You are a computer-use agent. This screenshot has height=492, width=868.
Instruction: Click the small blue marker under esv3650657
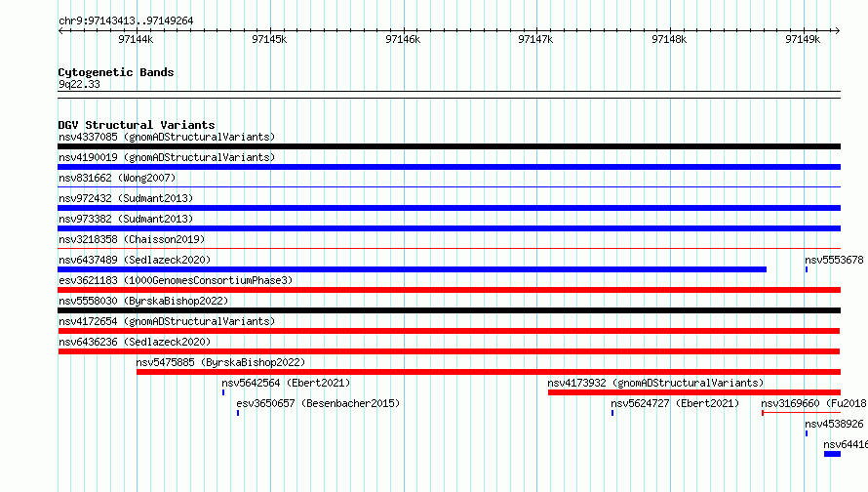pyautogui.click(x=238, y=413)
